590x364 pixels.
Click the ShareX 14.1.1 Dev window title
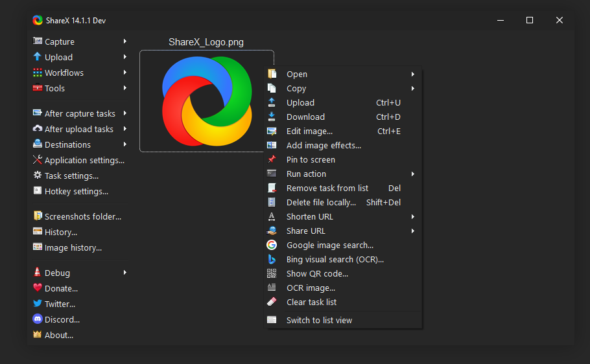click(x=76, y=21)
